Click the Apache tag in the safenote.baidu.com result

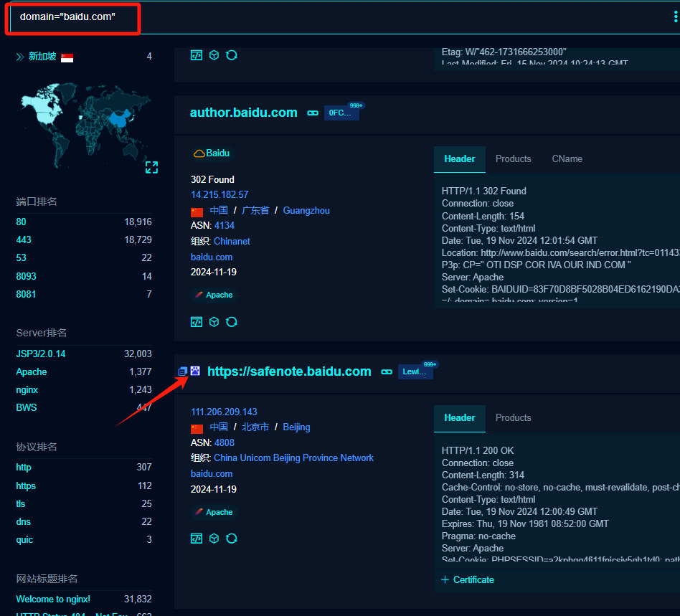pos(213,512)
